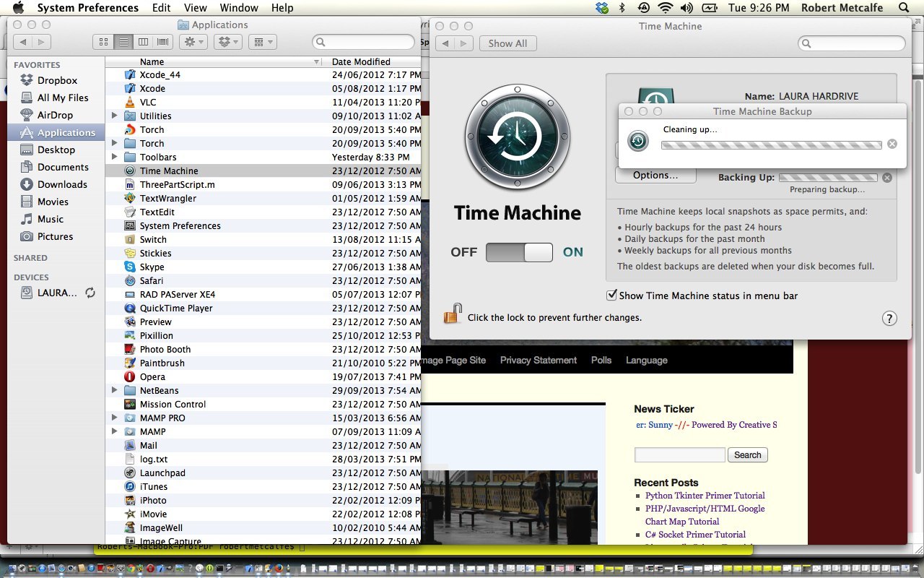The width and height of the screenshot is (924, 578).
Task: Go back in System Preferences
Action: (445, 43)
